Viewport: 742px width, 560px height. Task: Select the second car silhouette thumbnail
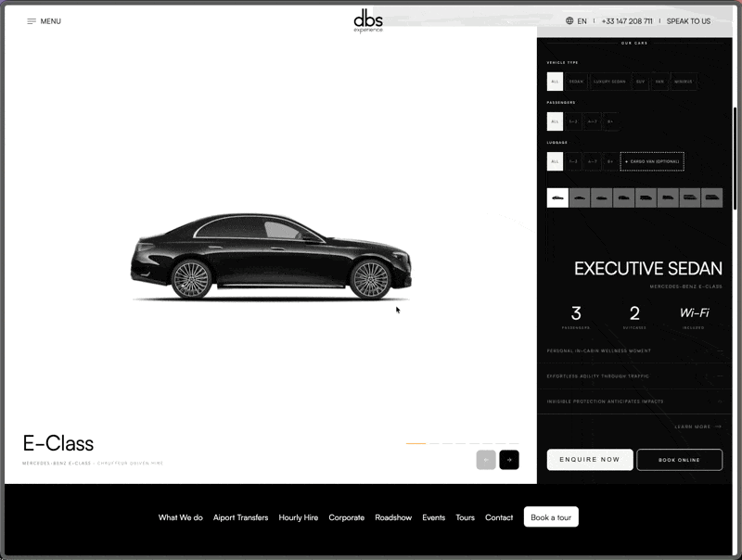pos(580,197)
